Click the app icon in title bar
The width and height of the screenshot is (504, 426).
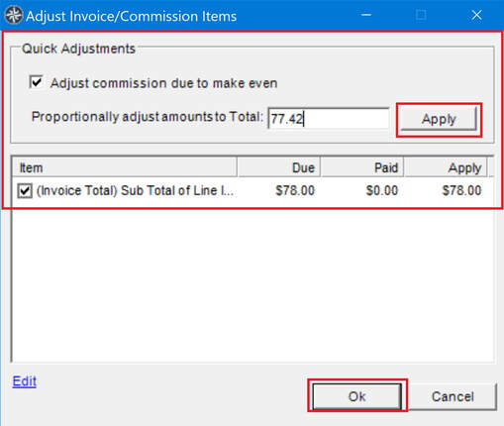pyautogui.click(x=13, y=16)
